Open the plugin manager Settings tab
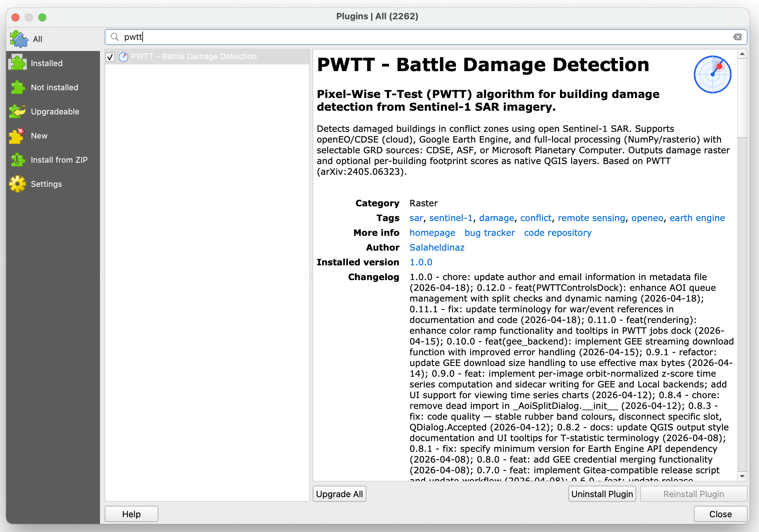This screenshot has height=532, width=759. pyautogui.click(x=53, y=184)
